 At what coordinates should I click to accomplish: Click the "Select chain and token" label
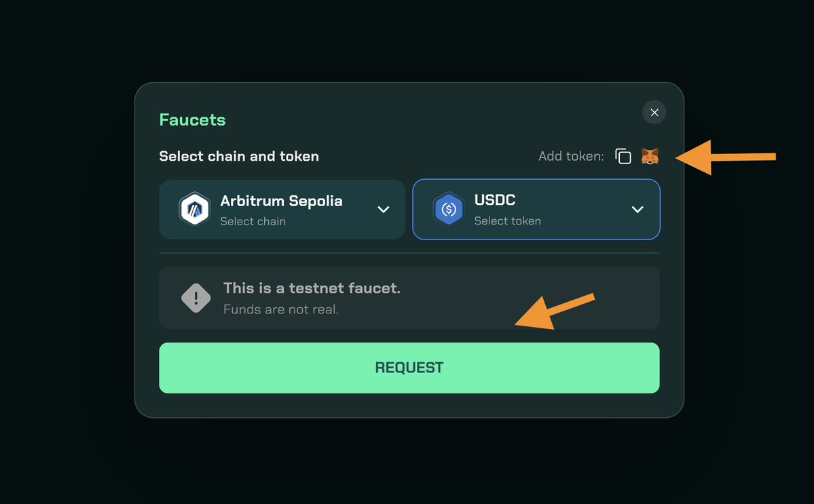[239, 156]
